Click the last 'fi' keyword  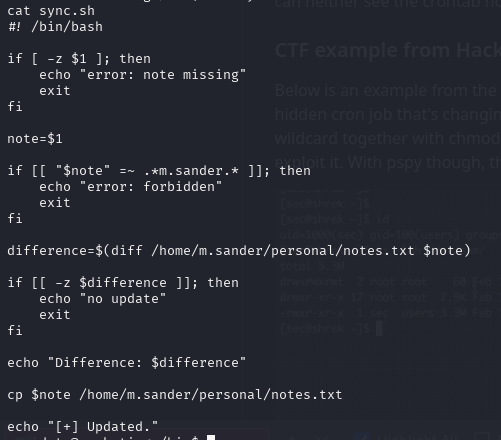pos(15,331)
